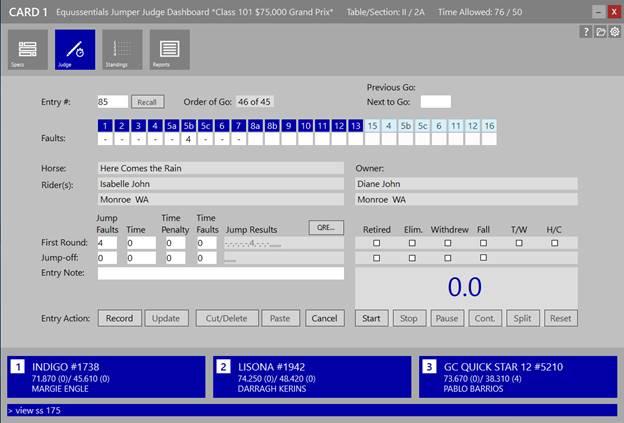Open help question mark icon
Screen dimensions: 624x423
coord(585,32)
